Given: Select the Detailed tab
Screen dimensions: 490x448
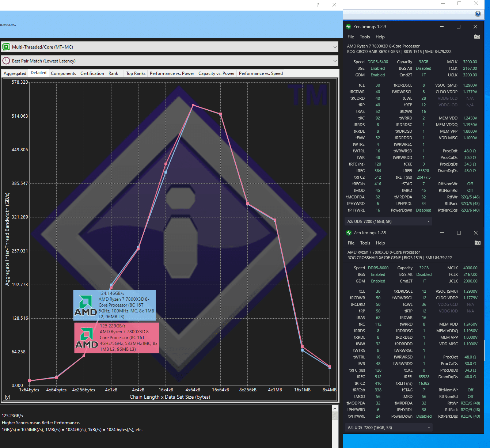Looking at the screenshot, I should (38, 73).
